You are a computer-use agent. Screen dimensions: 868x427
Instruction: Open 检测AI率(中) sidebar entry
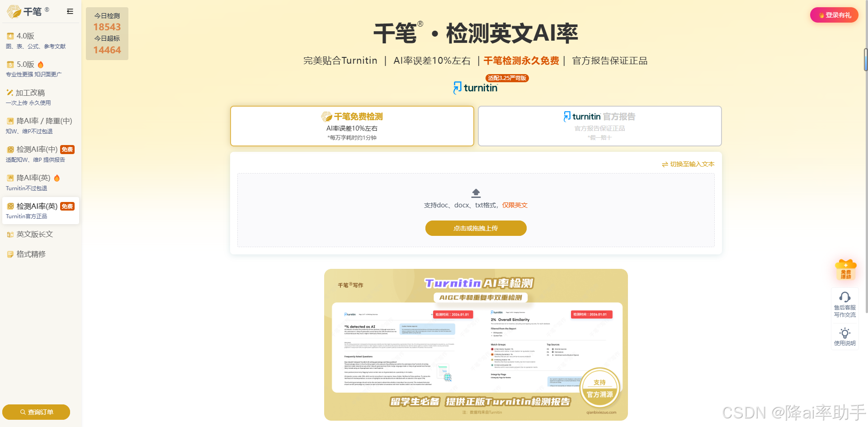tap(41, 154)
